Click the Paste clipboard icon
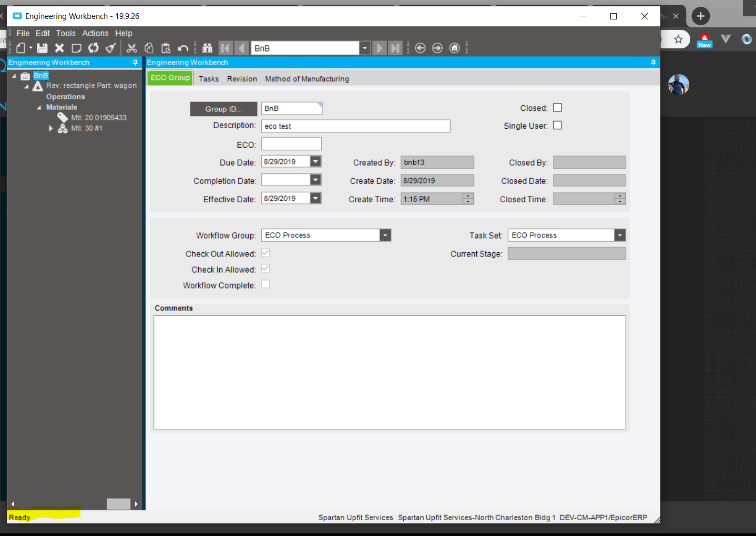Screen dimensions: 756x536 166,48
